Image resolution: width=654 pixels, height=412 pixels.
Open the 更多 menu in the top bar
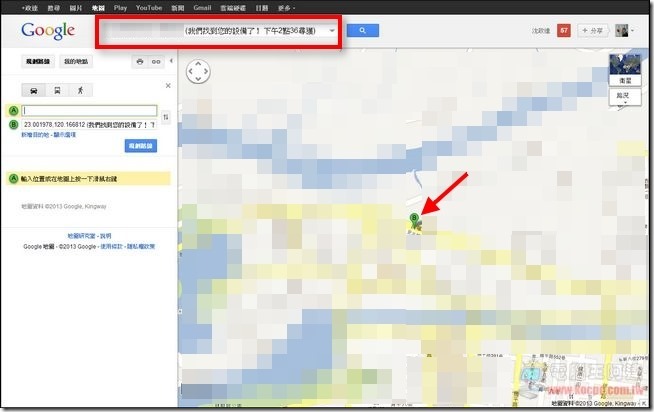[x=286, y=8]
